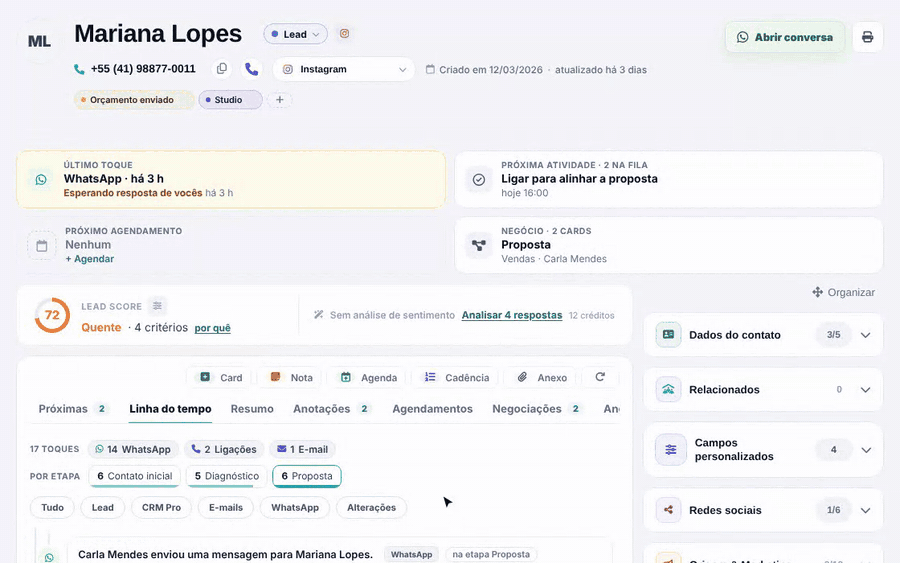Toggle the Proposta stage filter
The width and height of the screenshot is (900, 563).
click(307, 476)
